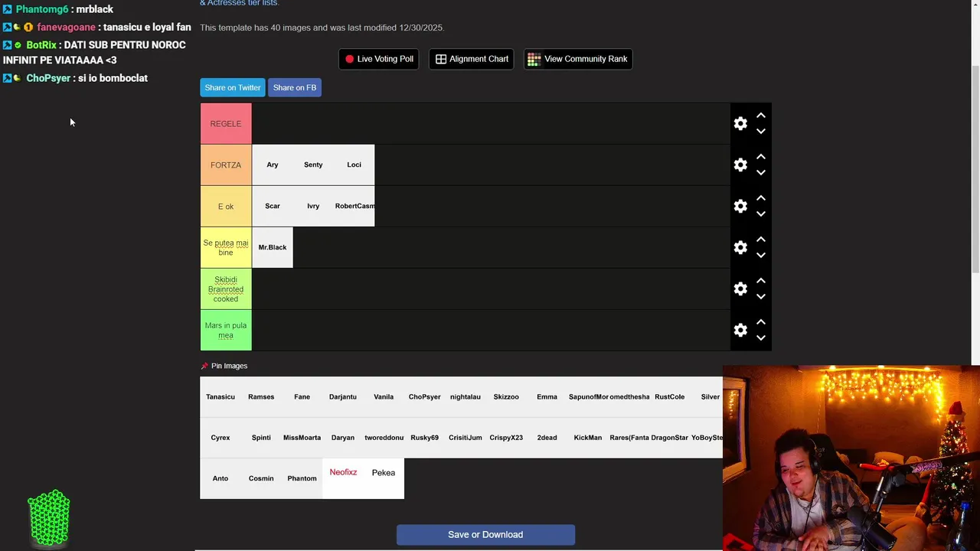Image resolution: width=980 pixels, height=551 pixels.
Task: Open settings gear for REGELE tier
Action: (x=740, y=123)
